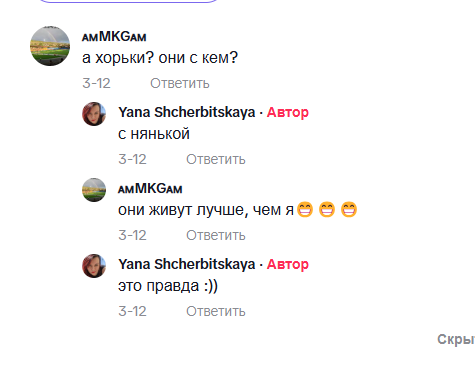Open амMKGам username on top comment
This screenshot has height=366, width=475.
point(114,36)
